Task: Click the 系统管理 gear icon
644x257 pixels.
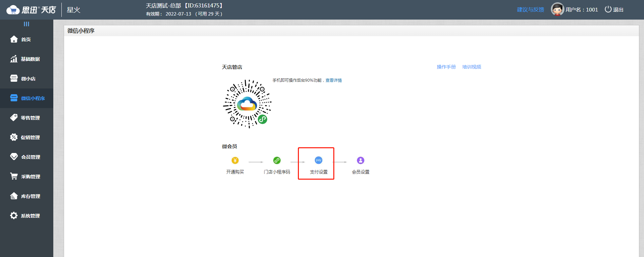Action: (14, 215)
